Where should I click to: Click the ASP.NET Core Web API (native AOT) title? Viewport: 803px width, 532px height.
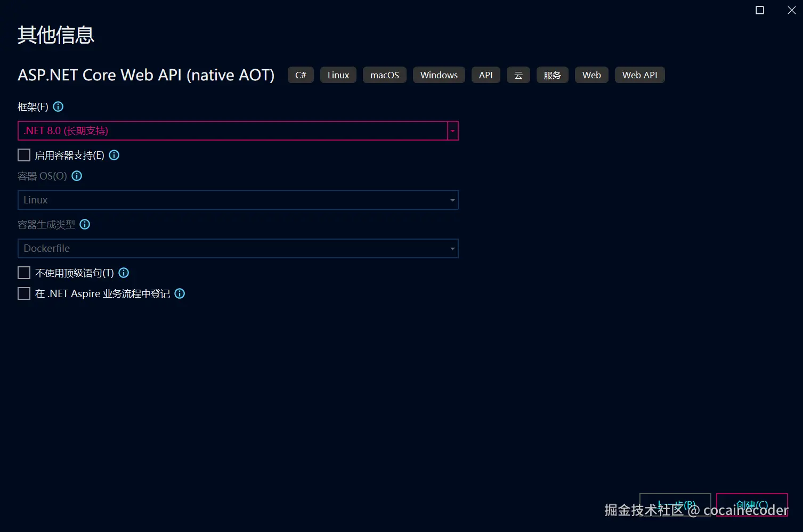click(x=146, y=75)
